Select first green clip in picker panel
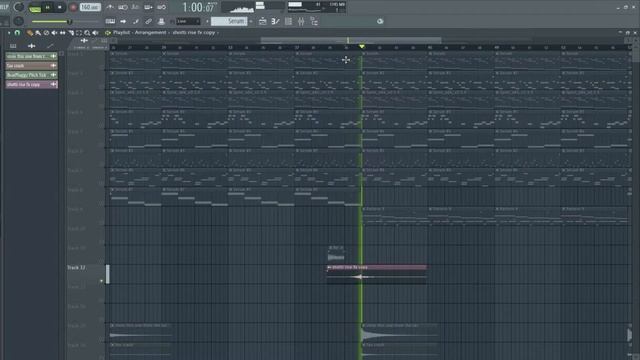Screen dimensions: 640x360 click(x=31, y=56)
